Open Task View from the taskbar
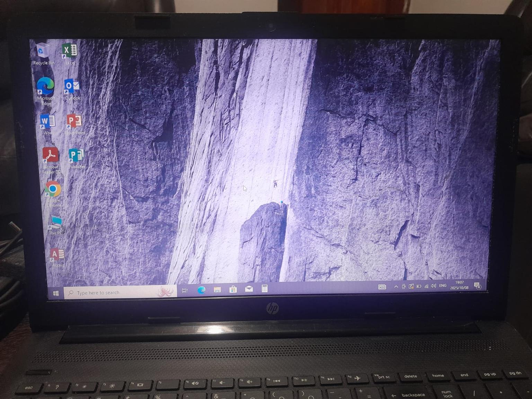Viewport: 532px width, 399px height. pyautogui.click(x=185, y=291)
